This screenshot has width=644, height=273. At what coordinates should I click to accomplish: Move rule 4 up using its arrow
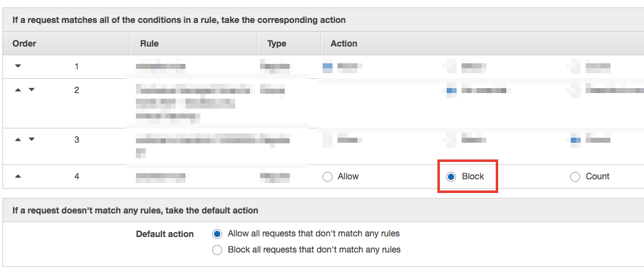(x=17, y=177)
